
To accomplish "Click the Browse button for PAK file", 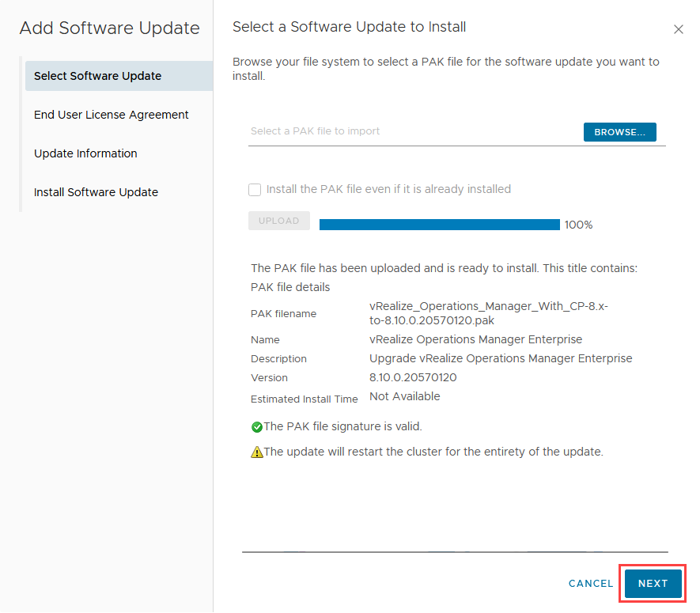I will click(619, 132).
